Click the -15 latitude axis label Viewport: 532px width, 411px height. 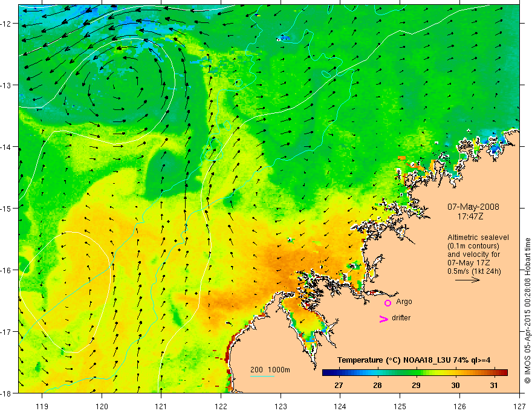click(x=7, y=208)
